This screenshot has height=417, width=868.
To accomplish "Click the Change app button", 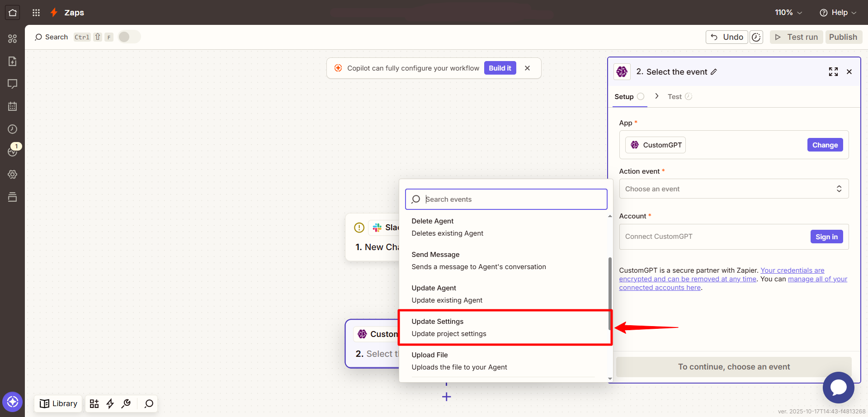I will point(825,145).
